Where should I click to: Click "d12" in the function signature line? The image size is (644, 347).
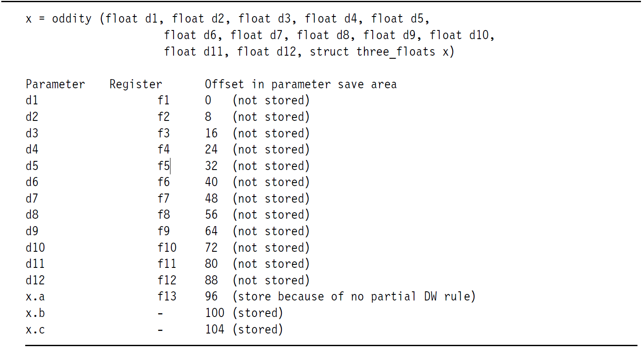click(x=287, y=52)
